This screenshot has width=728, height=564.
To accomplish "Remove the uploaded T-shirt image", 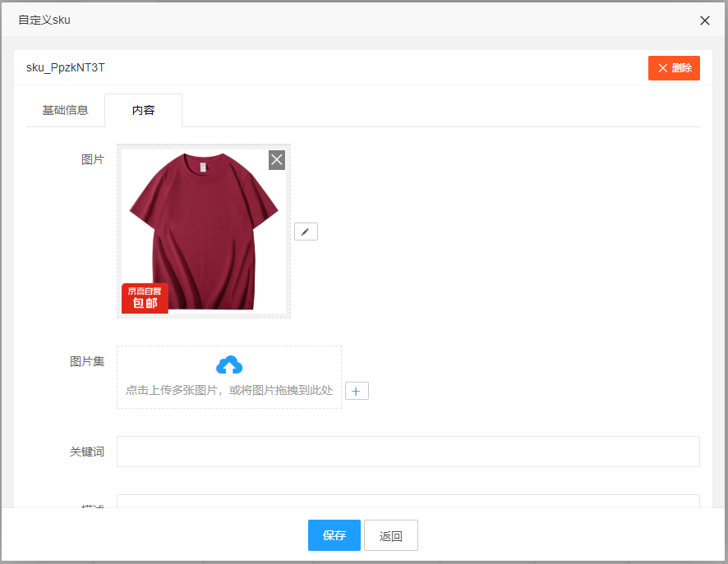I will tap(277, 159).
